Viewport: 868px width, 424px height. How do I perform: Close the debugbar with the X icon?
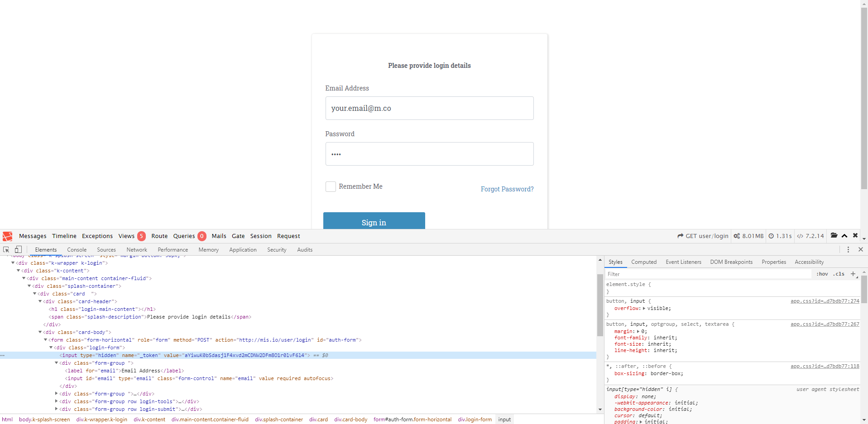[855, 235]
